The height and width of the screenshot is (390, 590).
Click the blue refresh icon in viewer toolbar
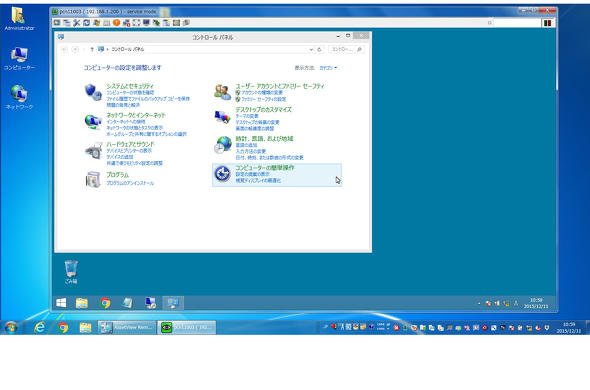pos(87,23)
